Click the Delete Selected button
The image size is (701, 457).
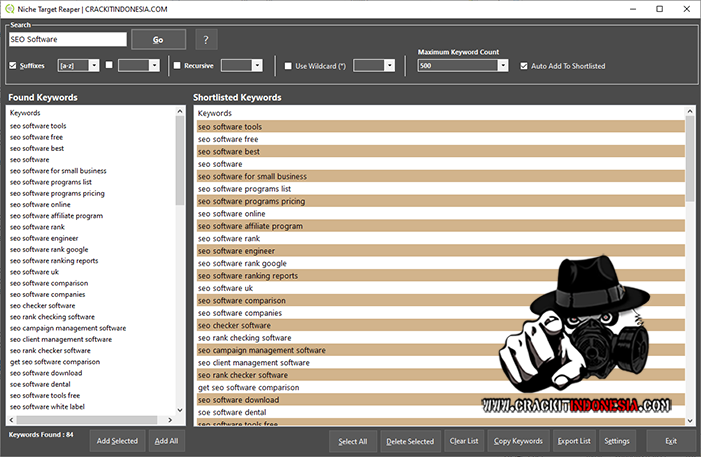point(410,441)
